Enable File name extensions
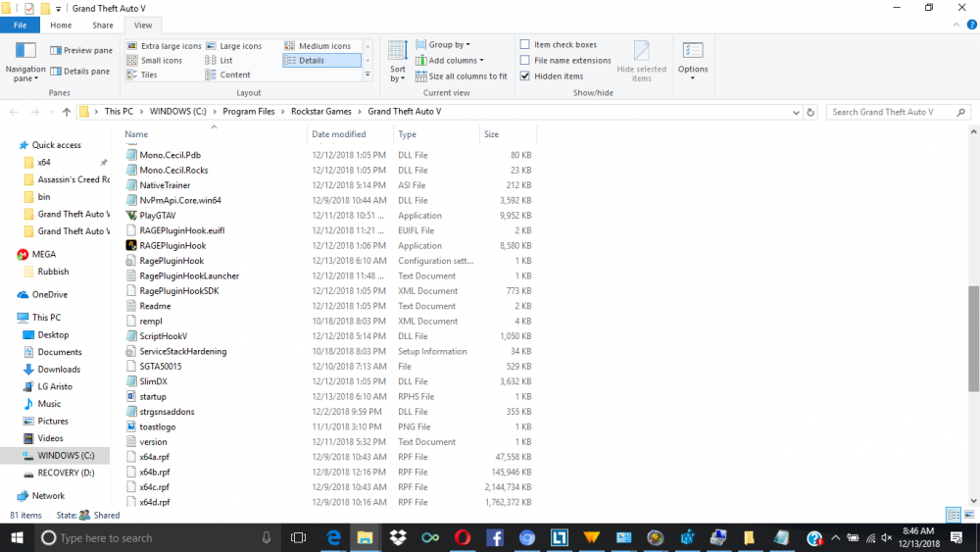Viewport: 980px width, 552px height. pyautogui.click(x=525, y=60)
